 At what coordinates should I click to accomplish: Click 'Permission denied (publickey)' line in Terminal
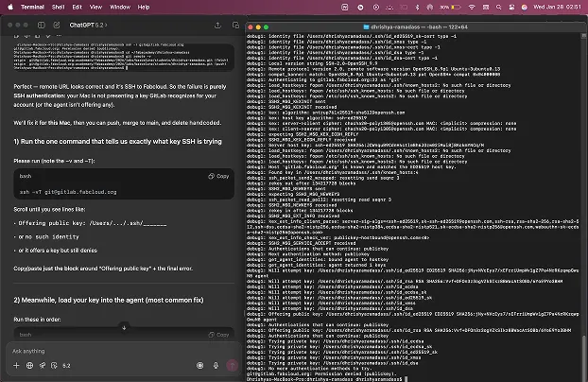321,374
